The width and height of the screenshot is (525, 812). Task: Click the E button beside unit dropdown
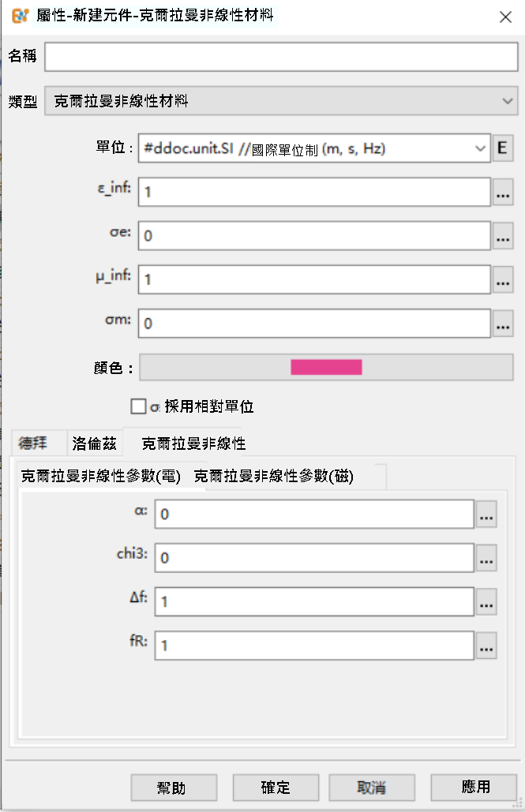click(x=502, y=148)
